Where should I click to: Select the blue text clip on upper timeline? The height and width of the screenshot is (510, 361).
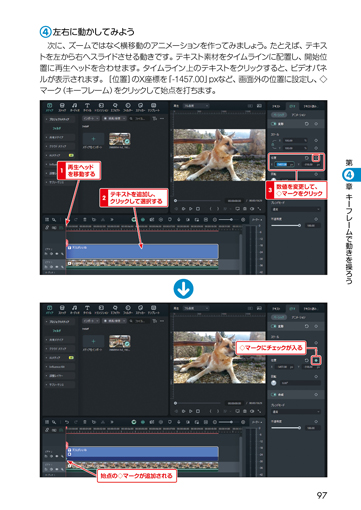142,251
